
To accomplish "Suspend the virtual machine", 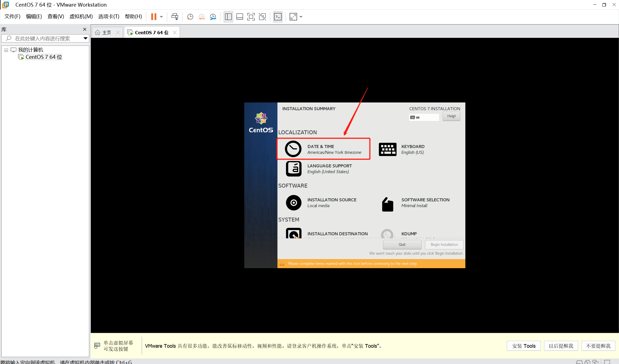I will [x=154, y=17].
